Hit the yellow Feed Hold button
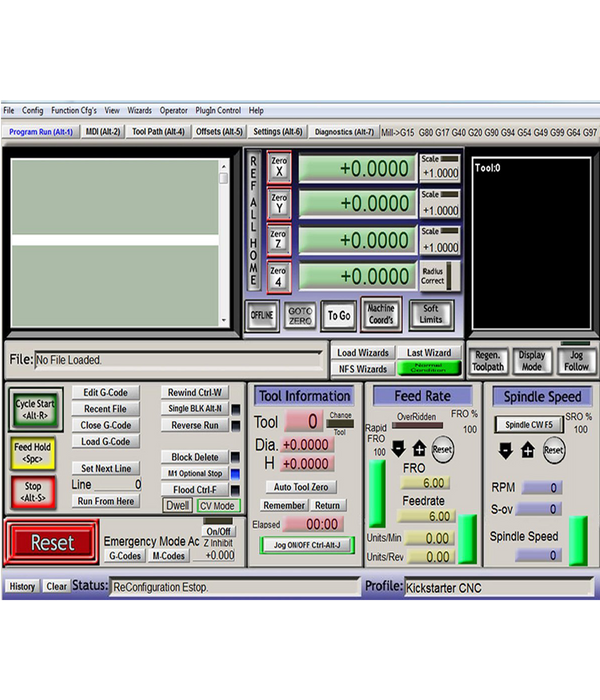Screen dimensions: 600x700 click(33, 452)
